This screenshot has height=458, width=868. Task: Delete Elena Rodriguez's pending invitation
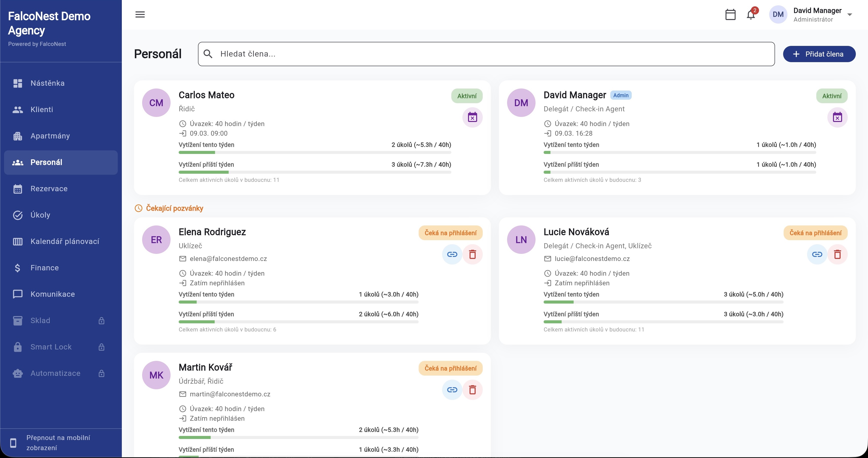tap(472, 255)
